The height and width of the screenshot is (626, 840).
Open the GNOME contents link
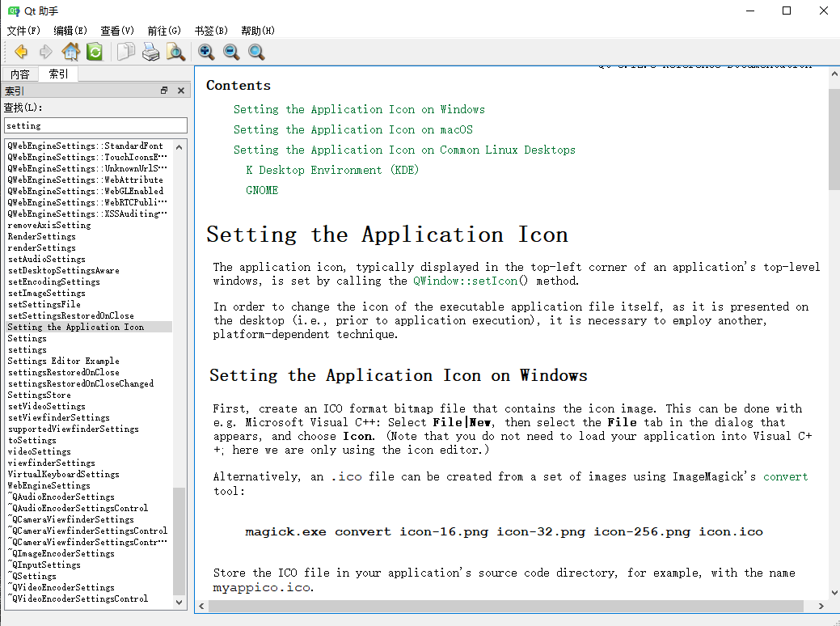pos(262,190)
